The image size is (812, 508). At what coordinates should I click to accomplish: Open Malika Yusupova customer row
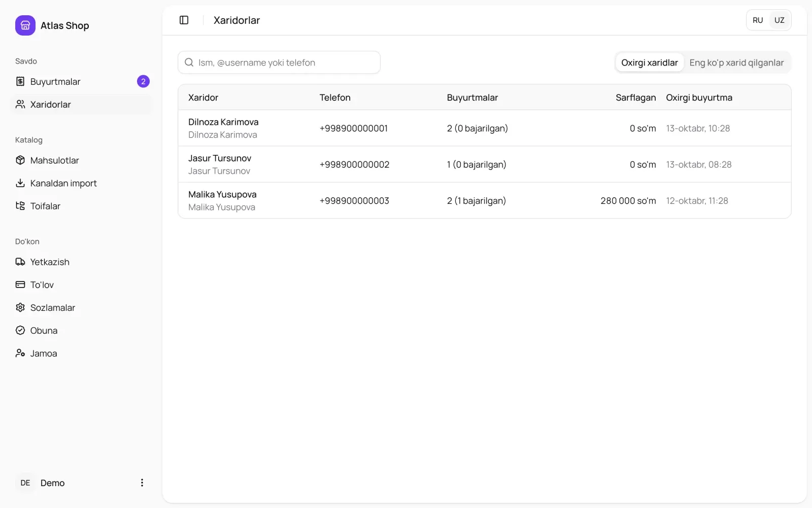[x=485, y=201]
